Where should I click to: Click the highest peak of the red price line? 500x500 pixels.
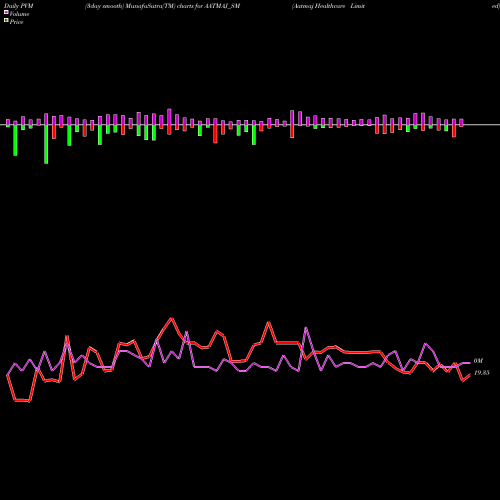click(172, 319)
